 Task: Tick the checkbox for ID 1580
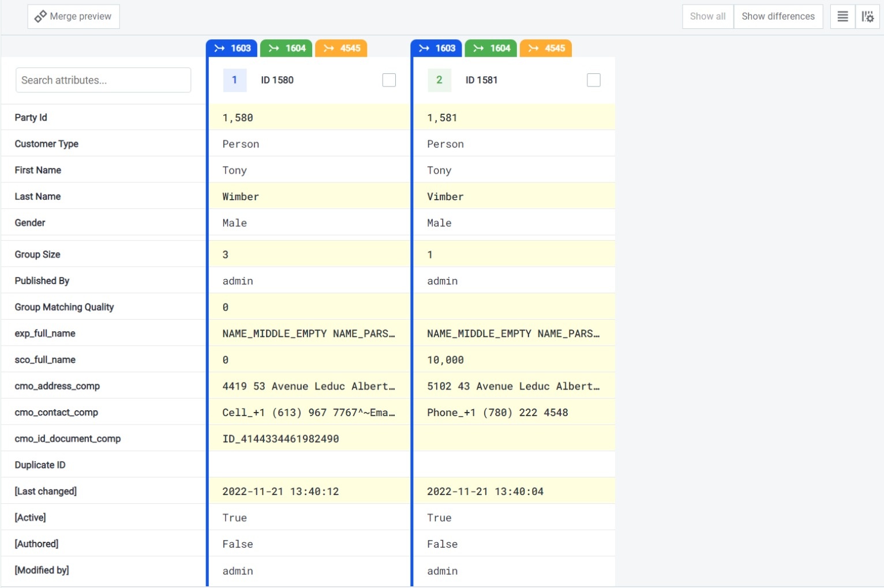(389, 80)
